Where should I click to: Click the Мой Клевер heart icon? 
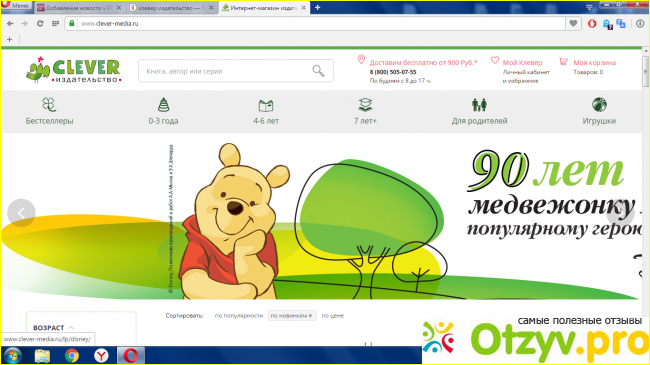[495, 61]
